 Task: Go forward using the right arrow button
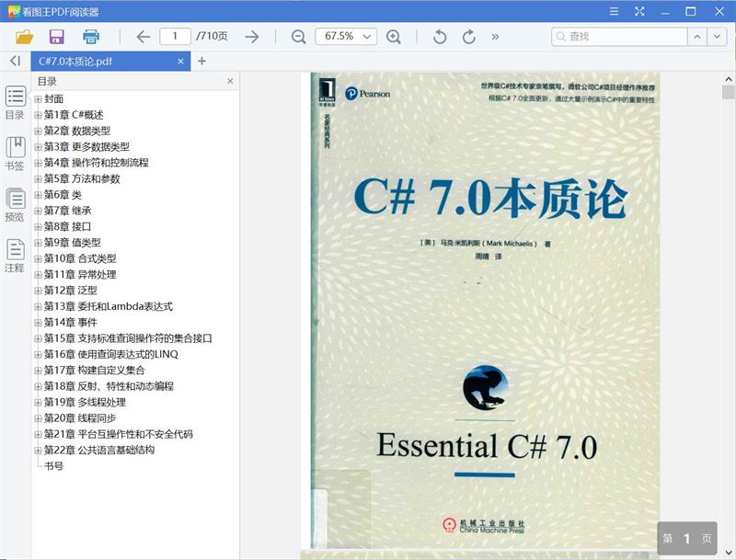[250, 38]
